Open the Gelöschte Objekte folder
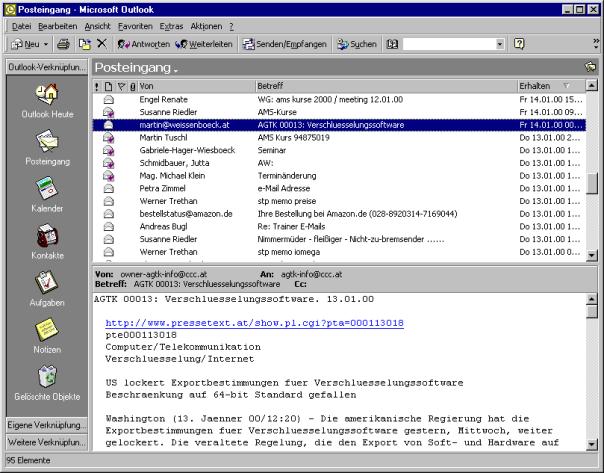 [47, 383]
